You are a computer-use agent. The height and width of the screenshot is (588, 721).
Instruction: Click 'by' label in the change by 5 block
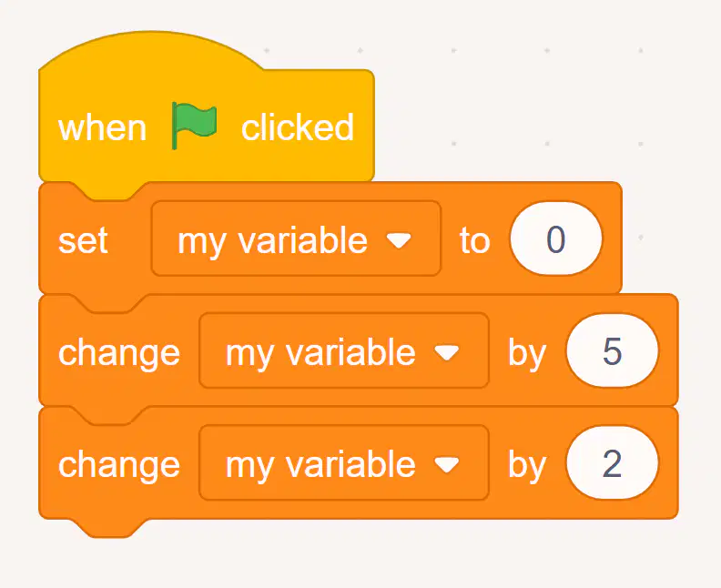tap(527, 354)
